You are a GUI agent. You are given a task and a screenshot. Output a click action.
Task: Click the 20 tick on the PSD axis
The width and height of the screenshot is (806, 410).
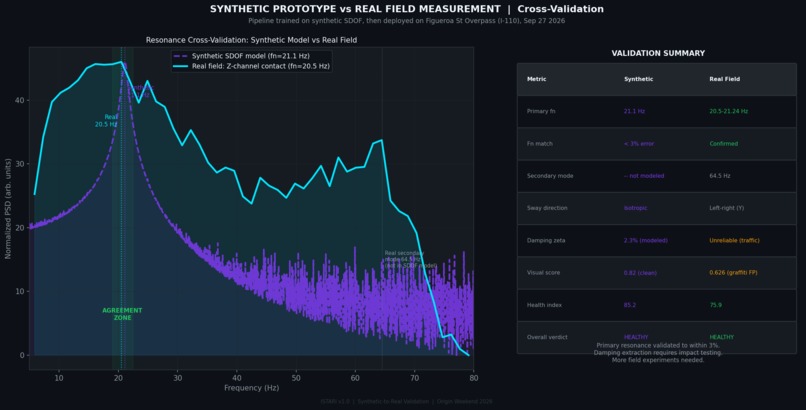tap(20, 228)
